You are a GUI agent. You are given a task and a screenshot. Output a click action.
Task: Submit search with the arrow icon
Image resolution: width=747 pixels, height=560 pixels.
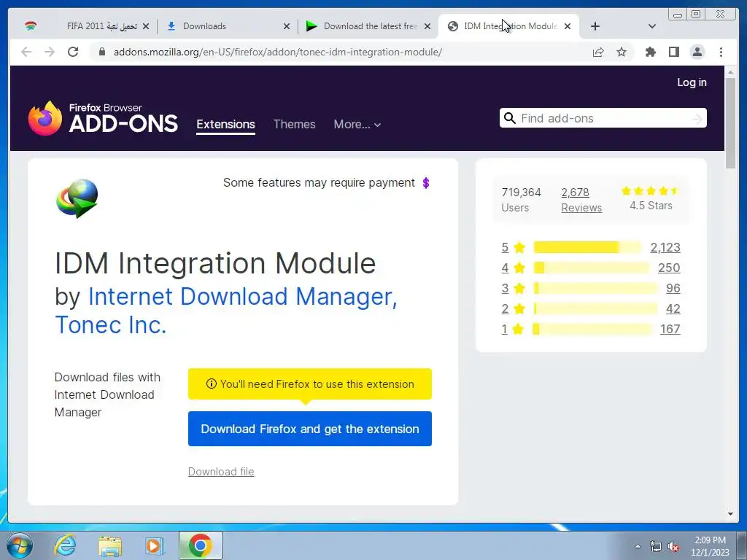(697, 119)
